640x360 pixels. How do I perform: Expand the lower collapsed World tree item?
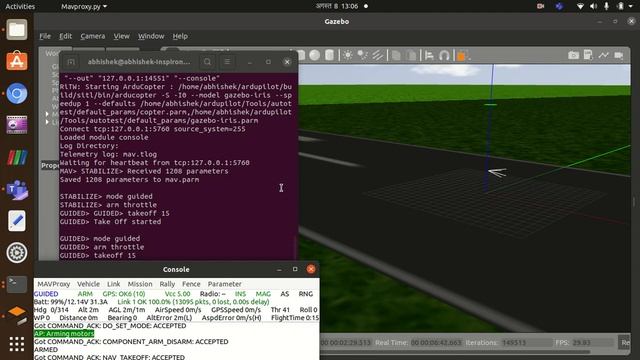click(x=47, y=122)
